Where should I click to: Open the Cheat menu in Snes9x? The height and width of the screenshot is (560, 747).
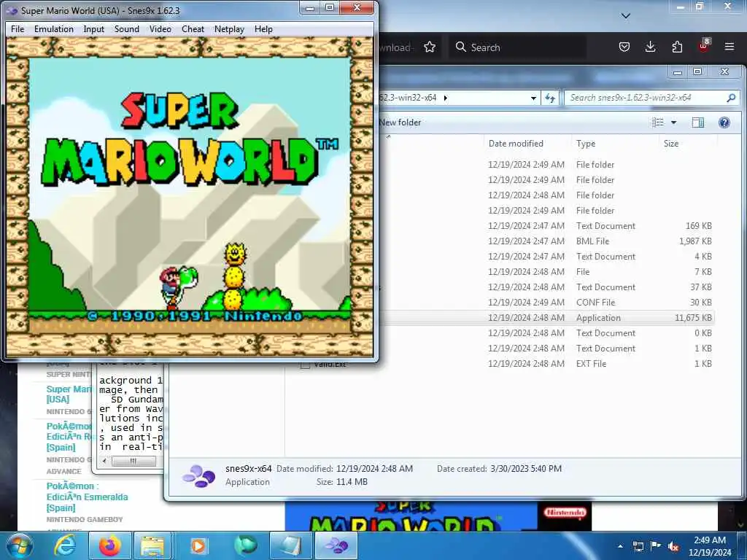(193, 29)
